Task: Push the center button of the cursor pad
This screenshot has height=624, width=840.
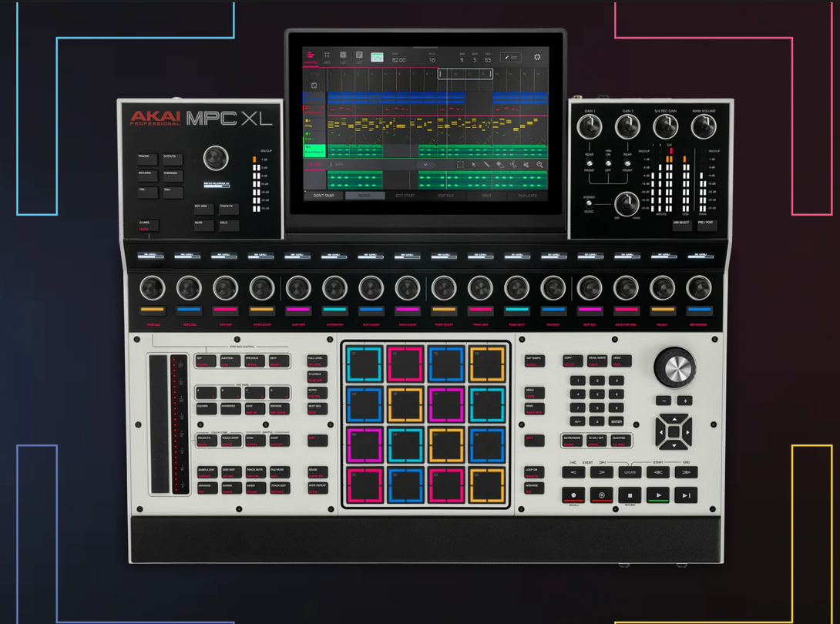Action: pos(674,431)
